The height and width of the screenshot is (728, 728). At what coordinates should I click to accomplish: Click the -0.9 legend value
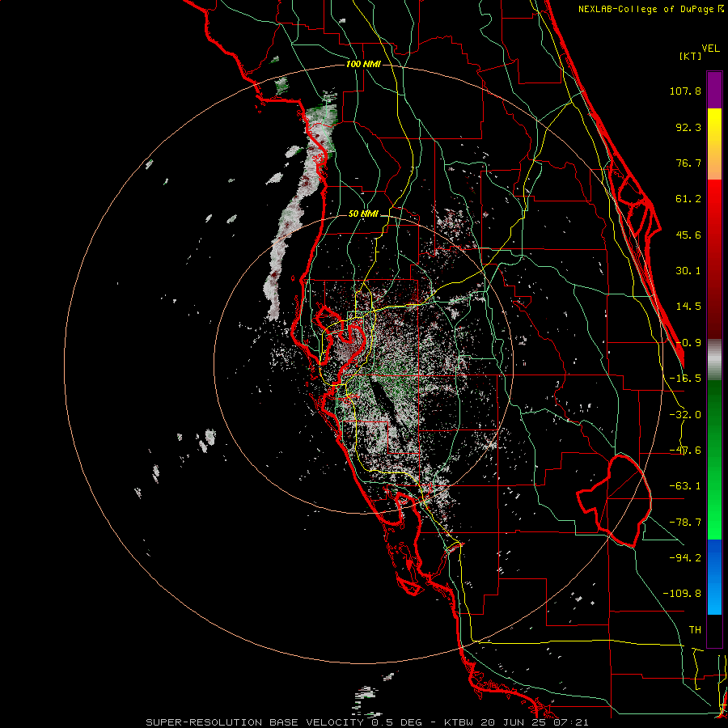coord(688,343)
